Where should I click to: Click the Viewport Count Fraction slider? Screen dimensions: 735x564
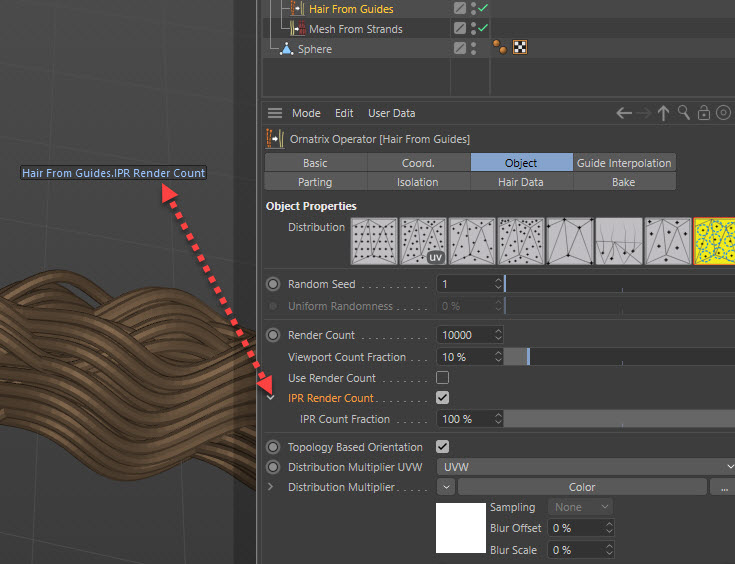(x=618, y=357)
